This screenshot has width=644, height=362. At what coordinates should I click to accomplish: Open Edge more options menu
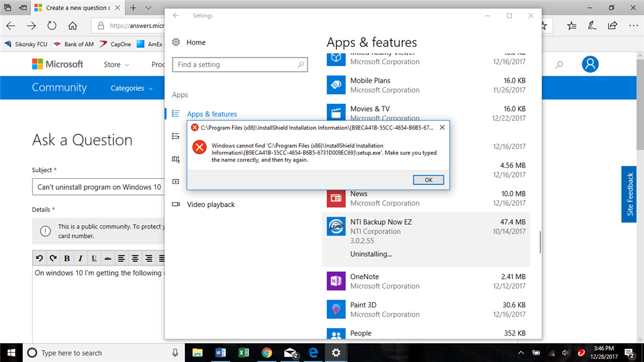(x=633, y=26)
